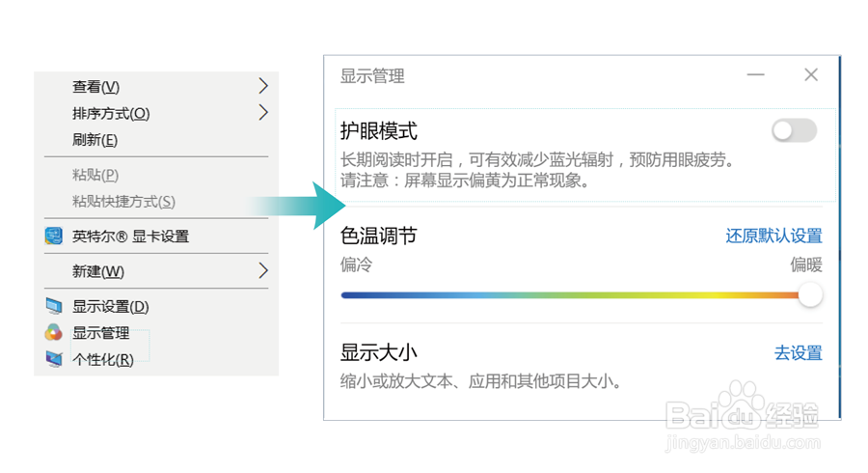The image size is (868, 473).
Task: Click the Intel graphics settings icon
Action: pos(54,236)
